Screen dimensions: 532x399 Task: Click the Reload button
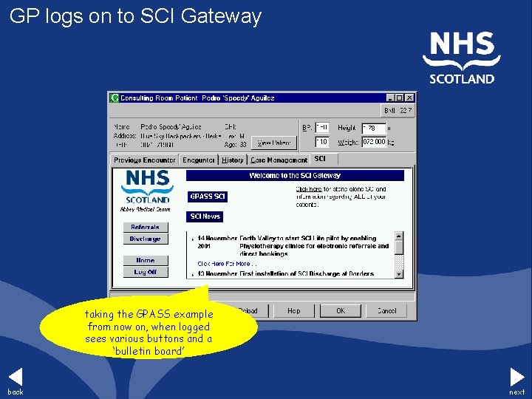250,311
